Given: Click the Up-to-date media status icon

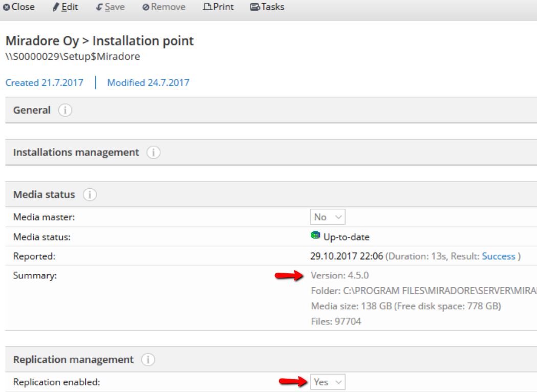Looking at the screenshot, I should (315, 235).
